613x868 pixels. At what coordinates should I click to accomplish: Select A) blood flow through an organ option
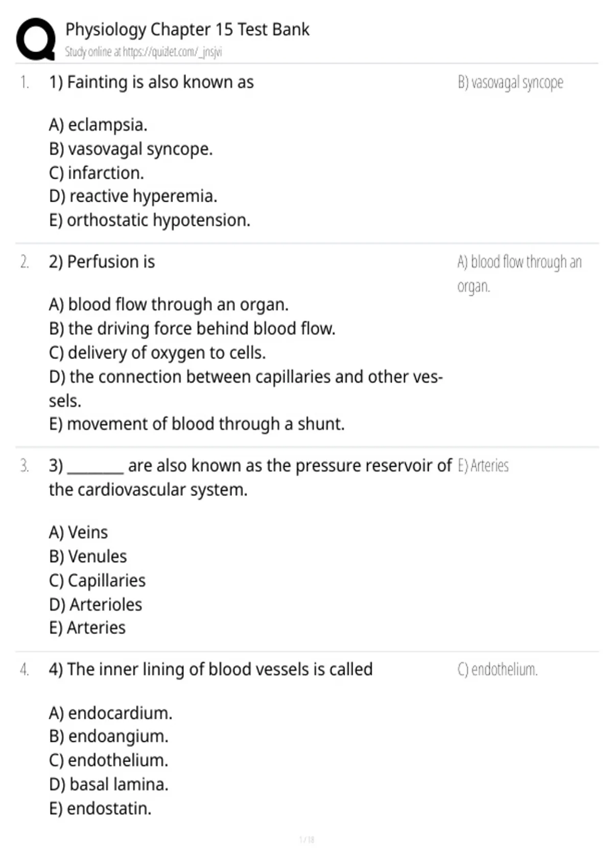pos(169,304)
